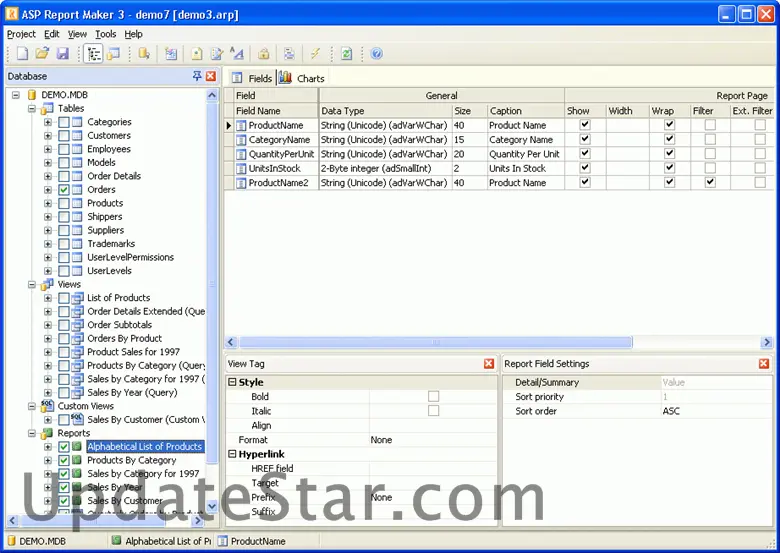
Task: Click the DEMO.MDB database icon in tree
Action: [32, 94]
